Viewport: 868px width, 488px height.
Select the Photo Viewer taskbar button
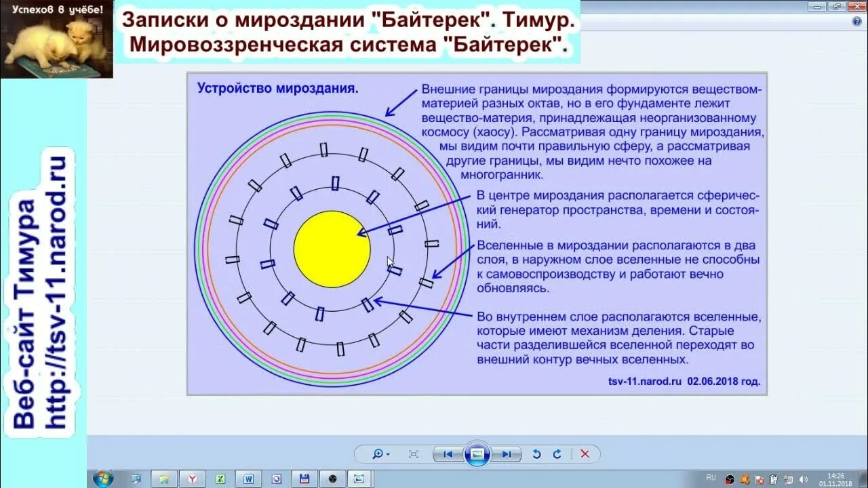pyautogui.click(x=360, y=479)
